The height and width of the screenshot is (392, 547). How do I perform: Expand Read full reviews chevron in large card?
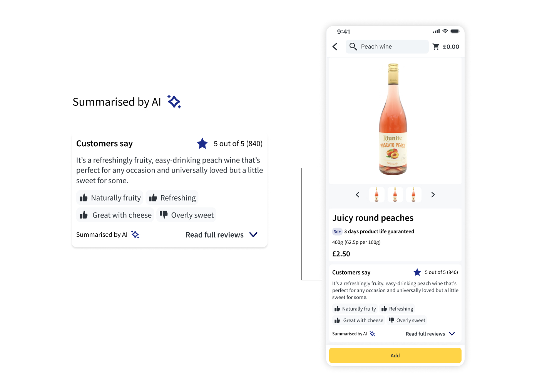tap(253, 235)
